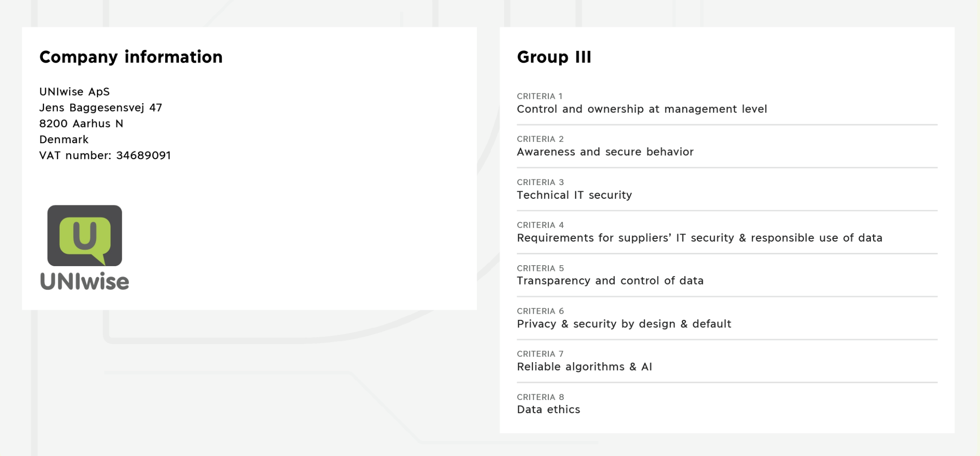Expand Awareness and secure behavior criterion

coord(605,152)
